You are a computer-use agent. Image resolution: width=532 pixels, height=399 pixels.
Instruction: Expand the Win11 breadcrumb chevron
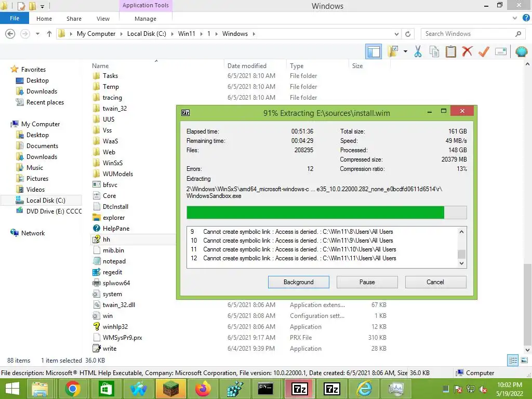pos(202,34)
